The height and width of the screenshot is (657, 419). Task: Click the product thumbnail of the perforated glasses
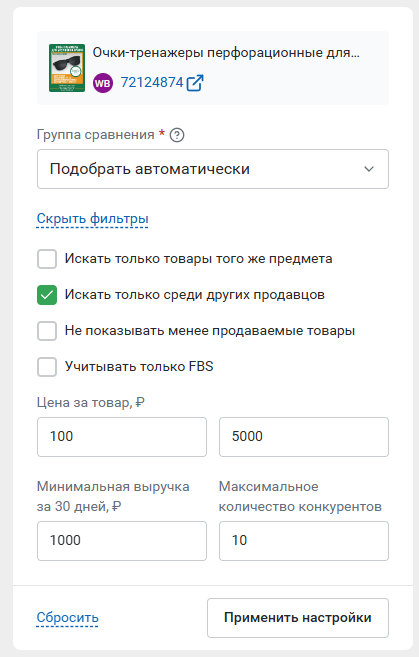point(67,68)
